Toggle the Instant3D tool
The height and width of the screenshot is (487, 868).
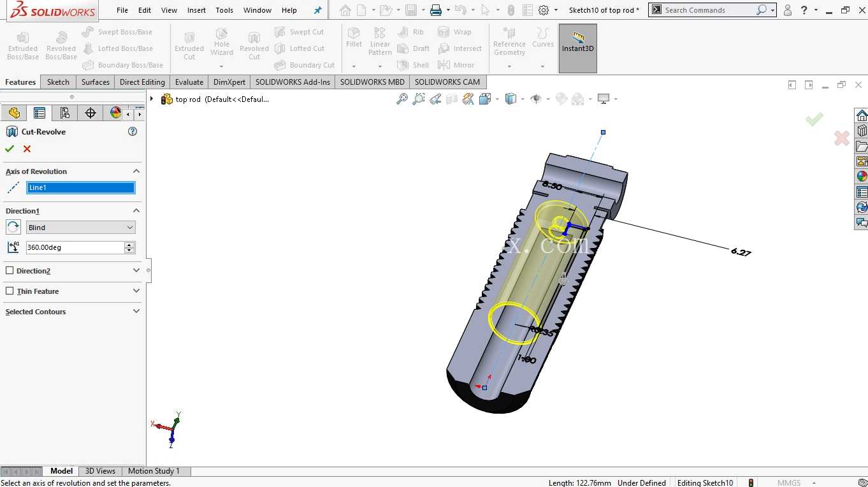point(578,48)
